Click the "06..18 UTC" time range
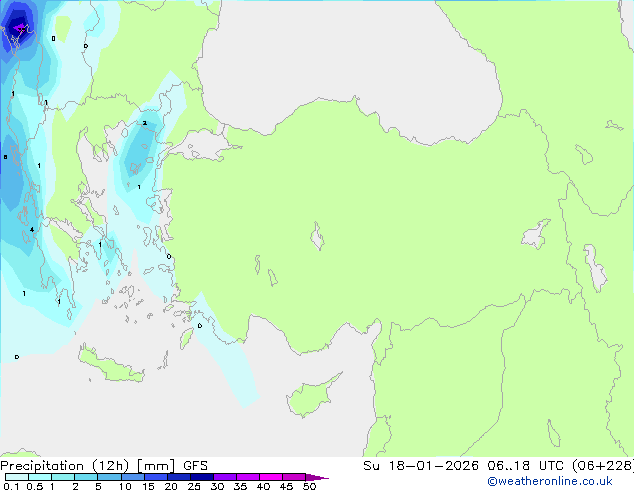This screenshot has width=634, height=490. 525,466
